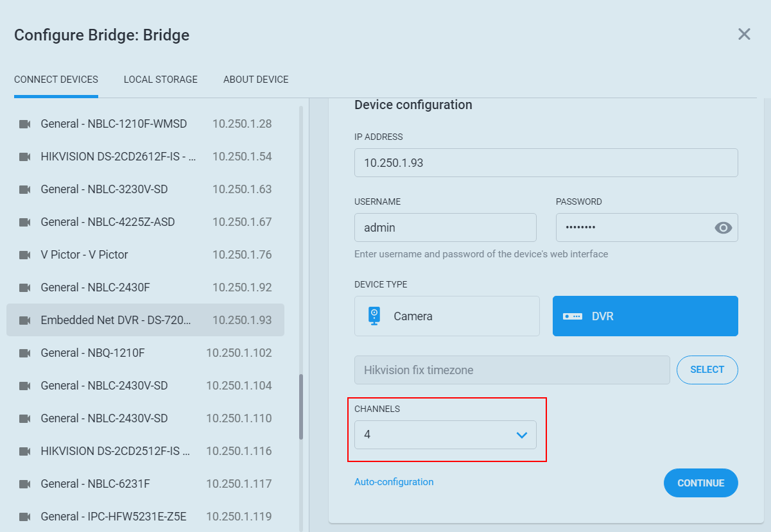Viewport: 771px width, 532px height.
Task: Click camera icon beside General - NBLC-4225Z-ASD
Action: tap(25, 222)
